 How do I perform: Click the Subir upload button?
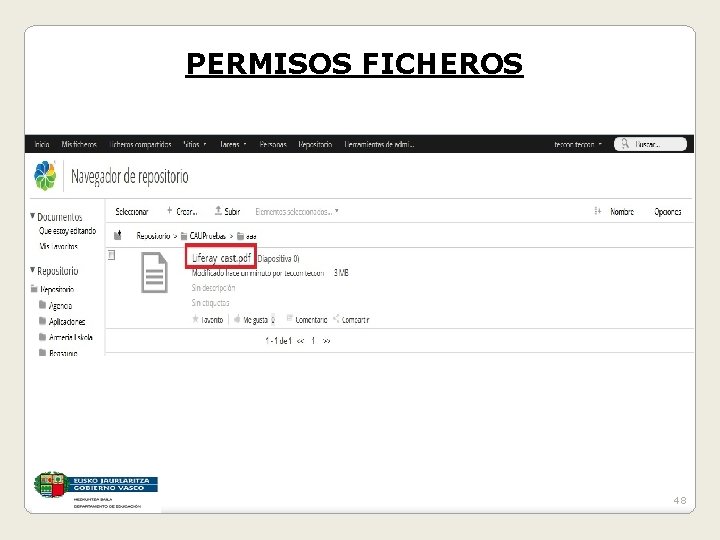point(227,211)
